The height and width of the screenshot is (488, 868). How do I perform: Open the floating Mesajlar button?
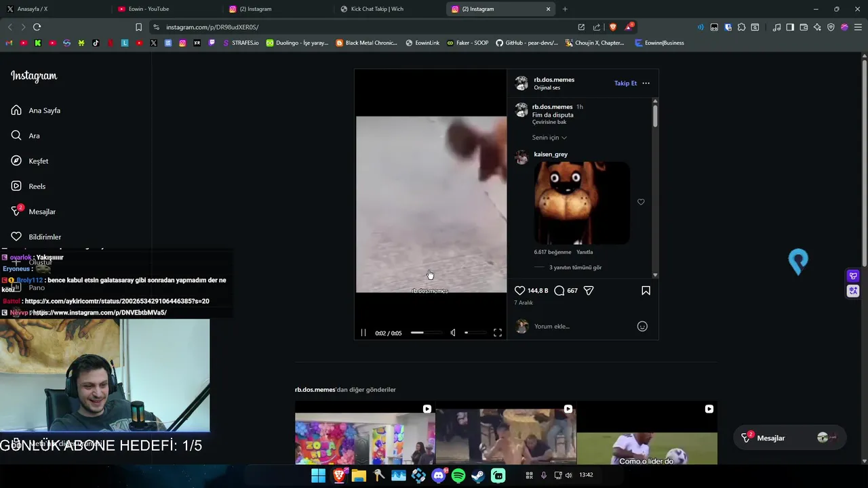tap(789, 438)
